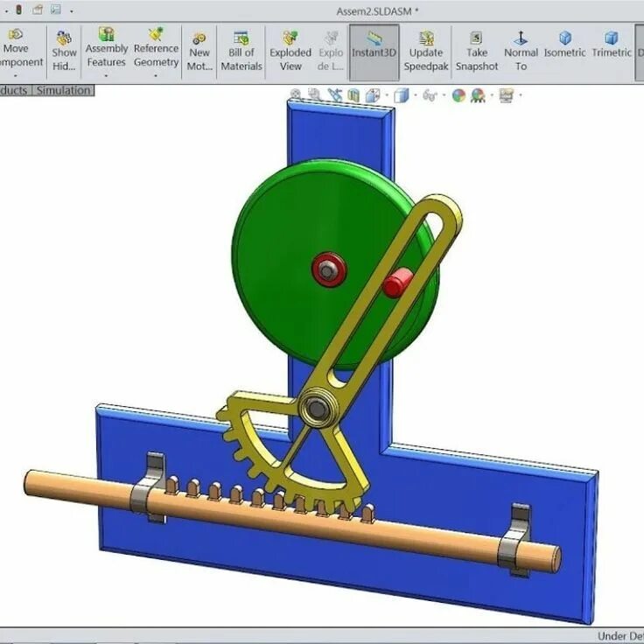This screenshot has width=644, height=644.
Task: Toggle Instant3D mode
Action: pos(374,52)
